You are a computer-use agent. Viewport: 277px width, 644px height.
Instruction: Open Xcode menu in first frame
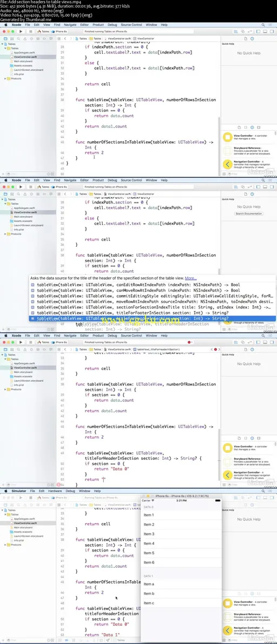coord(16,25)
